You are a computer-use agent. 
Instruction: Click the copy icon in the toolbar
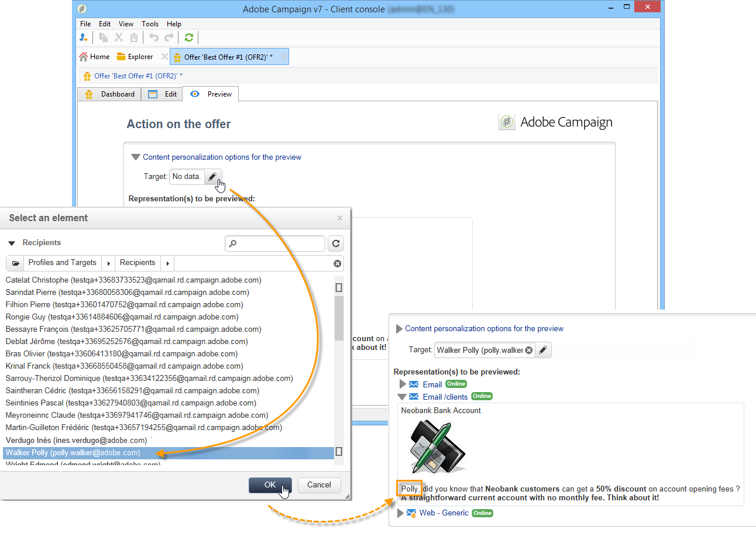pos(104,37)
